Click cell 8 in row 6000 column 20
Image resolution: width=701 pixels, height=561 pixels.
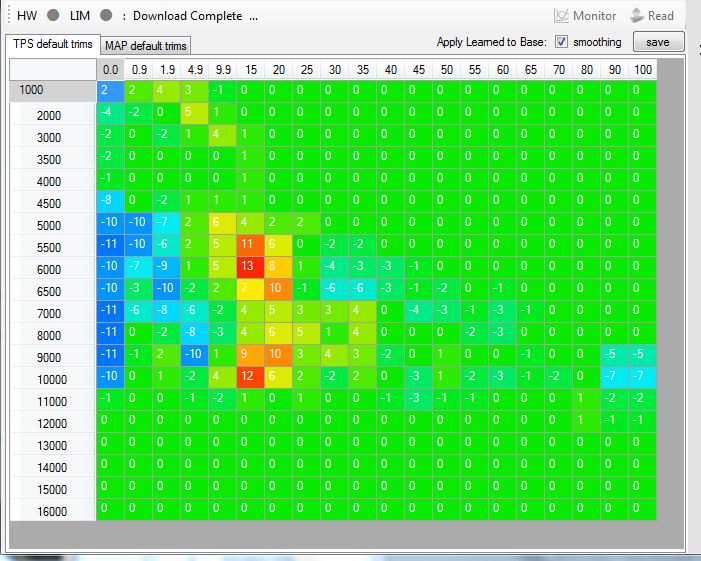pos(279,267)
